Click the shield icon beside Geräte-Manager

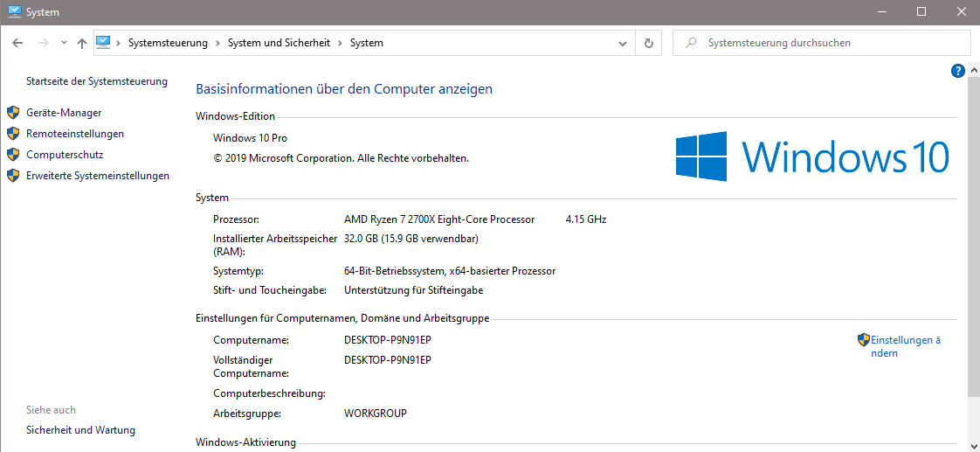(x=13, y=113)
